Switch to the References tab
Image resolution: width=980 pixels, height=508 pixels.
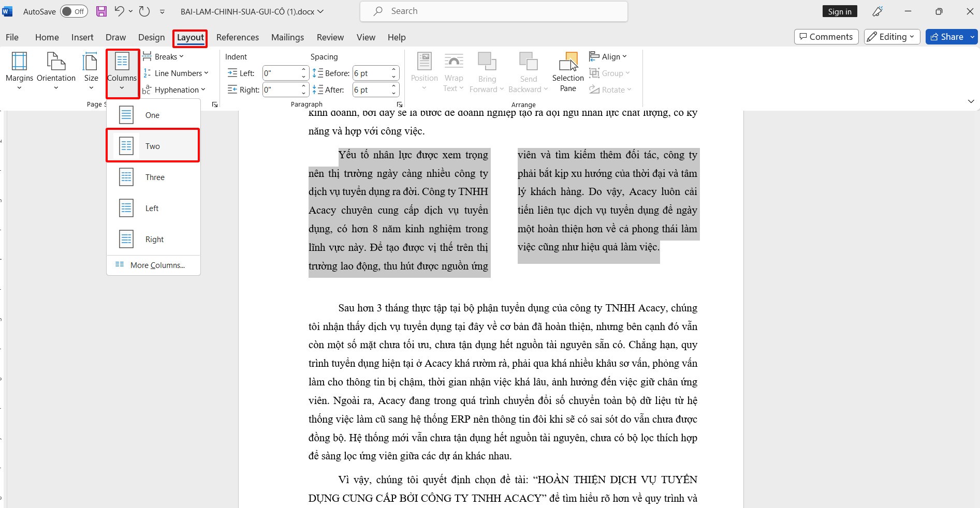[x=237, y=37]
